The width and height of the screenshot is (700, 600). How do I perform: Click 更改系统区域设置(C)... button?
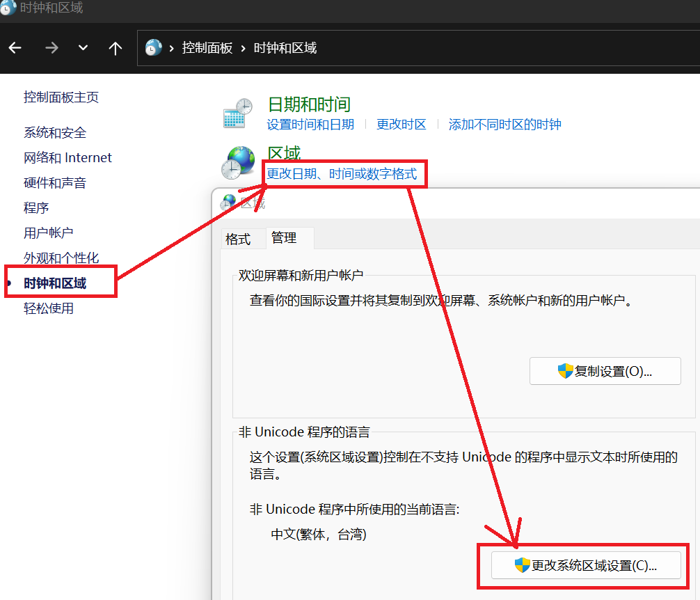tap(586, 565)
